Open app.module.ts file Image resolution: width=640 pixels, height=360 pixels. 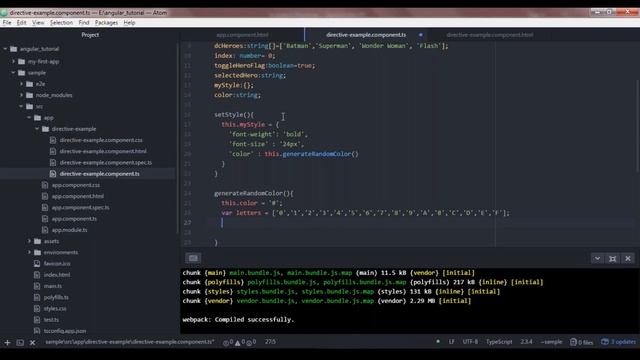pyautogui.click(x=69, y=230)
